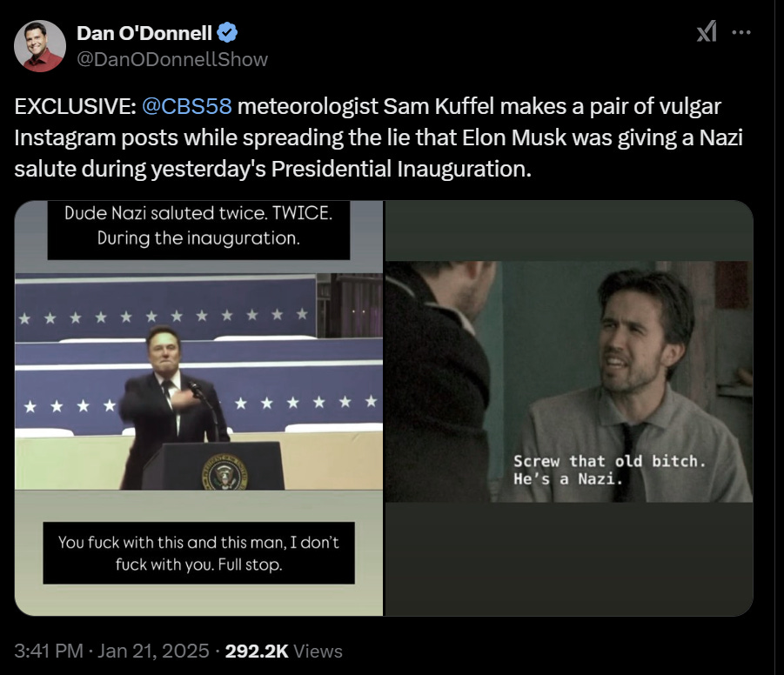Click the 'Dude Nazi saluted twice' caption box
The width and height of the screenshot is (784, 675).
(198, 230)
